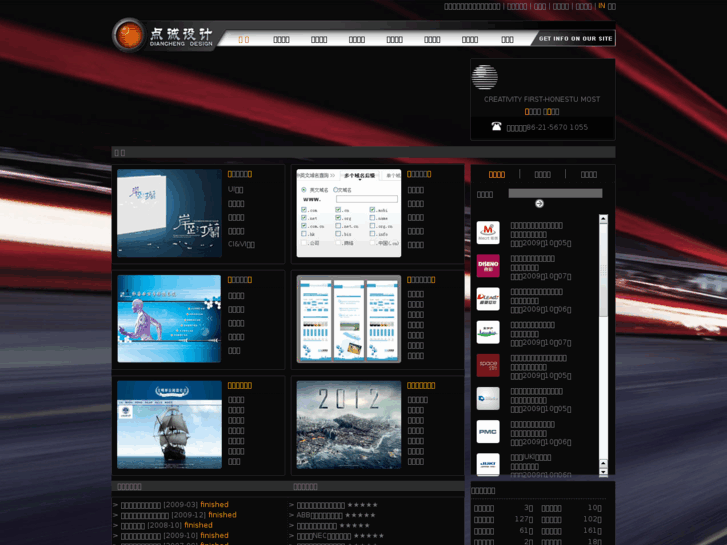The height and width of the screenshot is (545, 727).
Task: Open the DISENO logo client entry
Action: [488, 266]
